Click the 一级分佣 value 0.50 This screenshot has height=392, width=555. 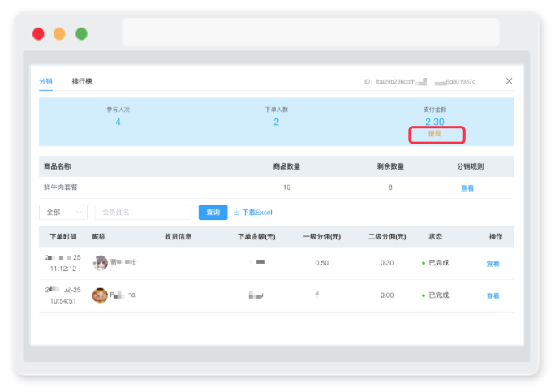tap(322, 263)
